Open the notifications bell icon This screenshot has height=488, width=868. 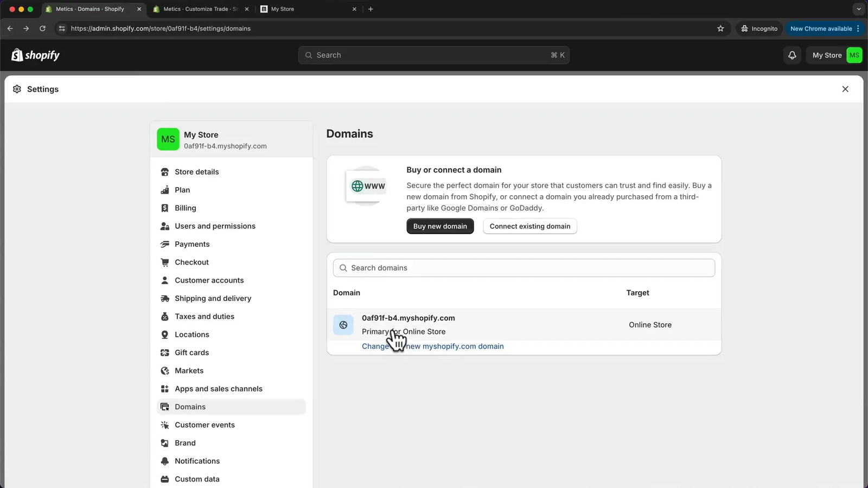[792, 55]
